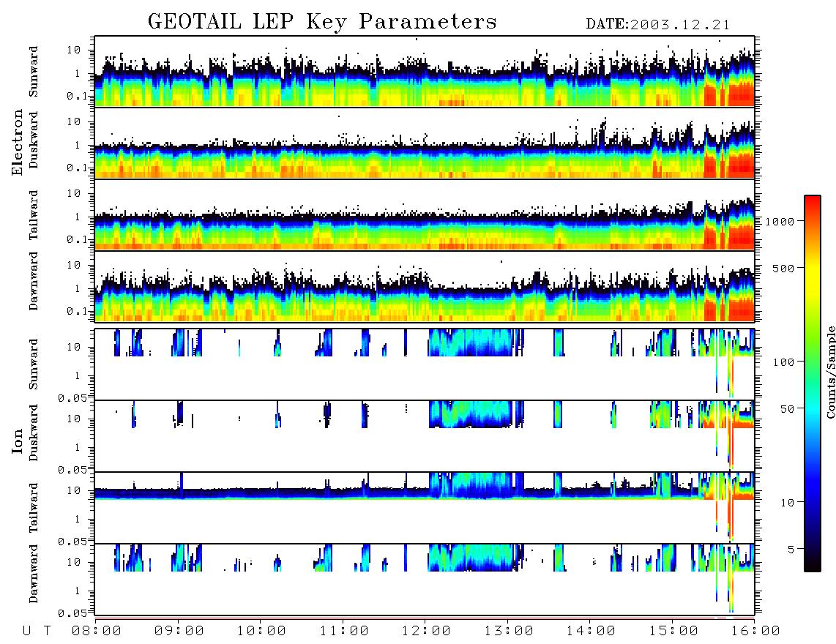Select the Electron "Dawnward" panel label
The height and width of the screenshot is (644, 836).
(34, 282)
